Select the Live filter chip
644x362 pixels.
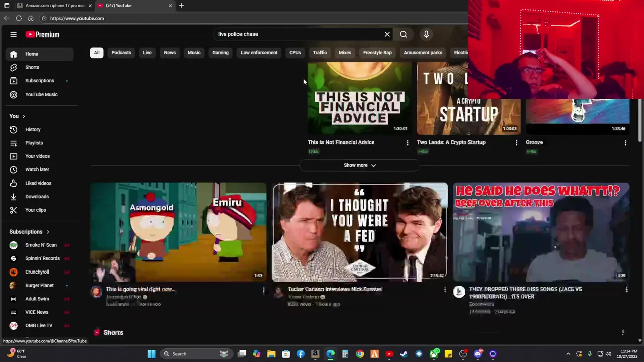pyautogui.click(x=147, y=53)
